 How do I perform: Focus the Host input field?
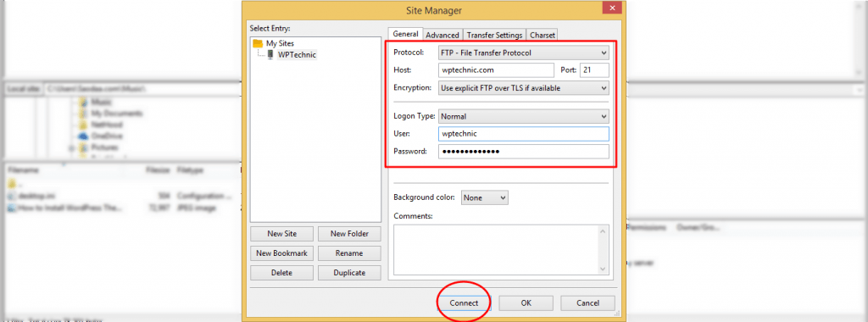coord(496,70)
